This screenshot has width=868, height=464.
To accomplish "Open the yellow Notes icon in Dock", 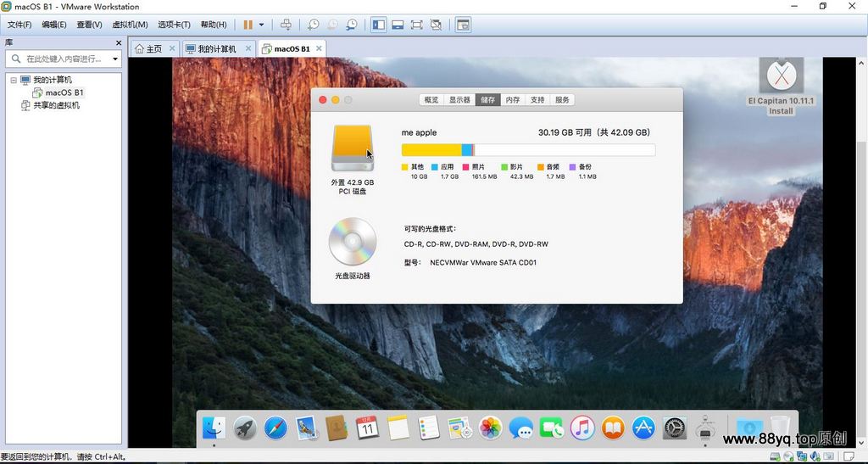I will [398, 428].
